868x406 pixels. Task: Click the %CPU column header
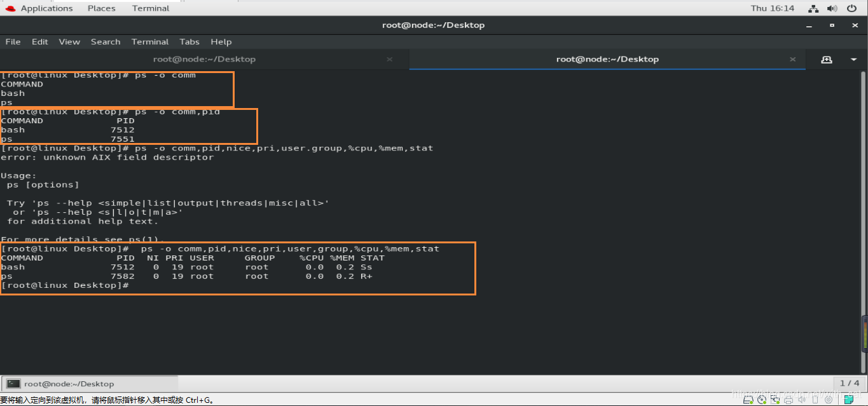coord(312,258)
